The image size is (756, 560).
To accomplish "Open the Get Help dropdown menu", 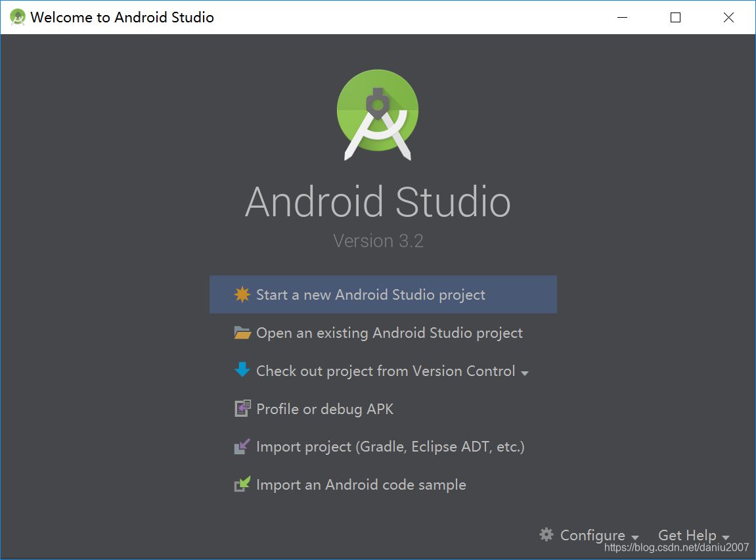I will coord(694,535).
